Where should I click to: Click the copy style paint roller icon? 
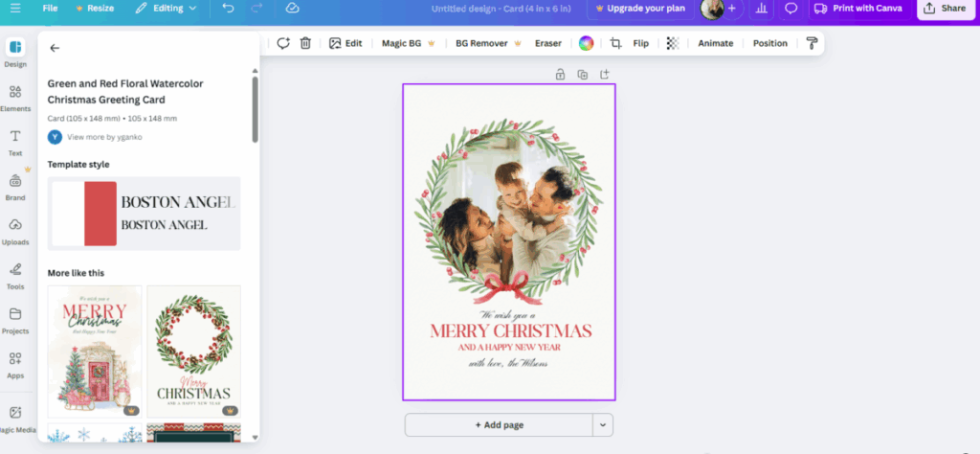pos(812,43)
